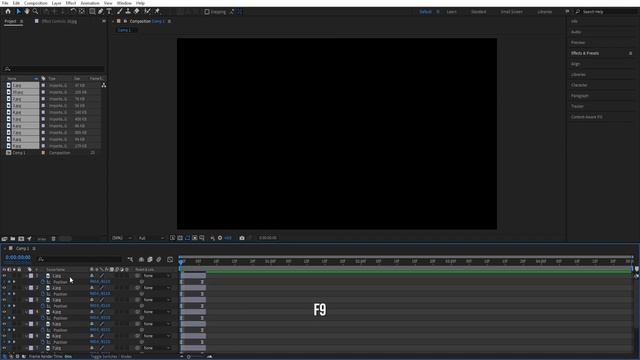Screen dimensions: 640x360
Task: Select the Brush tool
Action: (120, 11)
